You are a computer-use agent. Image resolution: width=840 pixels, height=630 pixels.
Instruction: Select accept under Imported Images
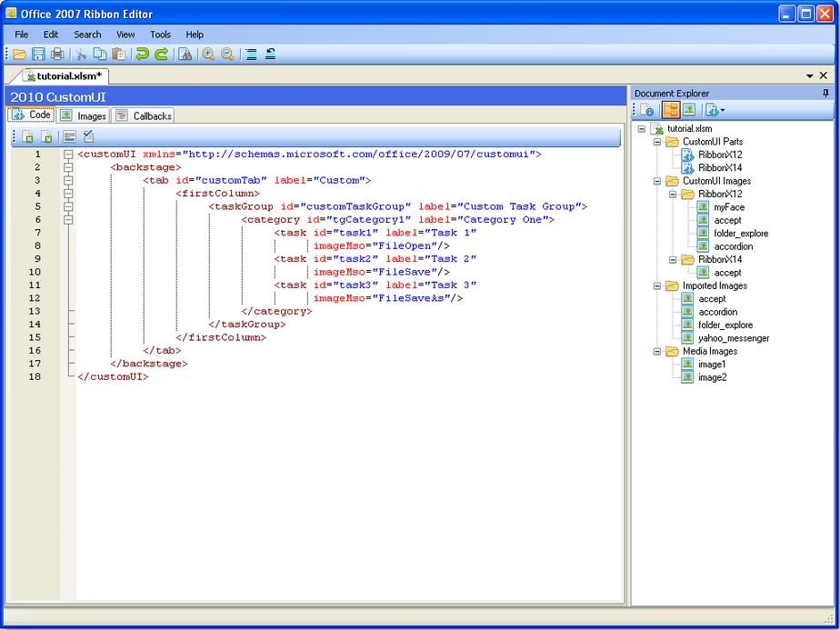coord(712,299)
